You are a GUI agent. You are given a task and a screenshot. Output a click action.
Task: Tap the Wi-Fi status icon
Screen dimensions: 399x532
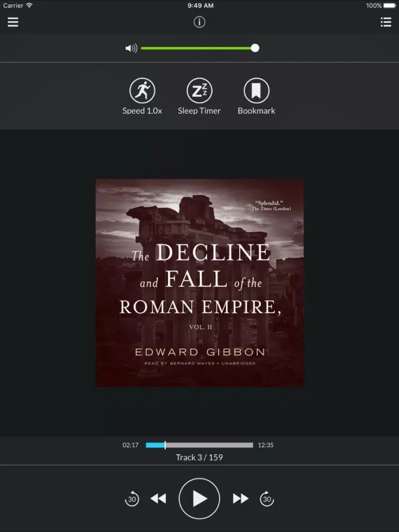29,5
